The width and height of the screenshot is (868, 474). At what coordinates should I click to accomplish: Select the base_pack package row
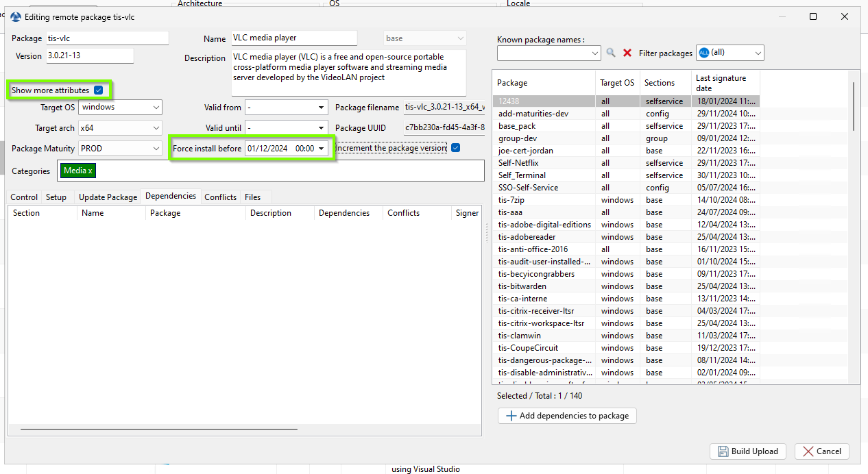[x=626, y=126]
